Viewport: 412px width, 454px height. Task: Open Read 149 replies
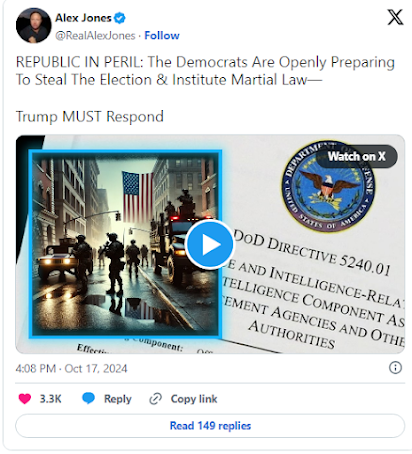pos(210,426)
